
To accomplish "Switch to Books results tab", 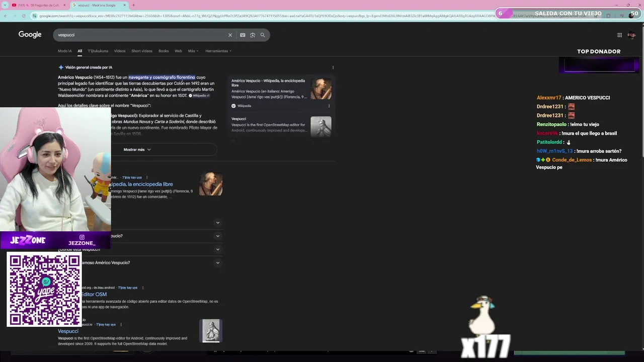I will [164, 51].
